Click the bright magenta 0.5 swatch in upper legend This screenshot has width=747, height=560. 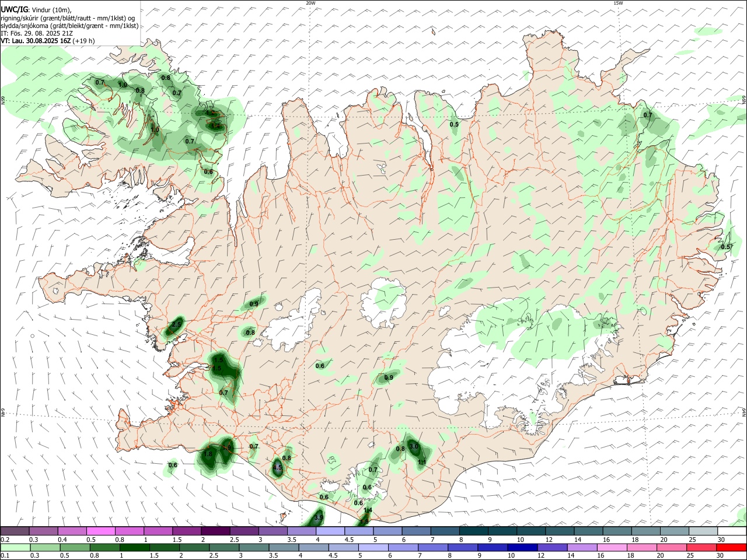click(100, 531)
